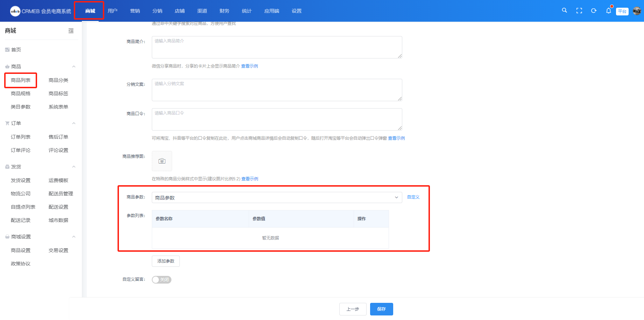The width and height of the screenshot is (644, 320).
Task: Click into the 商品简介 text area
Action: [x=276, y=47]
